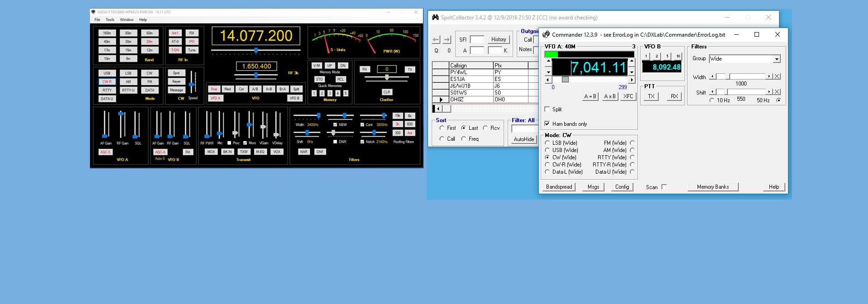Select the CW-R mode button on the Yaesu panel
The width and height of the screenshot is (868, 304).
[x=107, y=82]
